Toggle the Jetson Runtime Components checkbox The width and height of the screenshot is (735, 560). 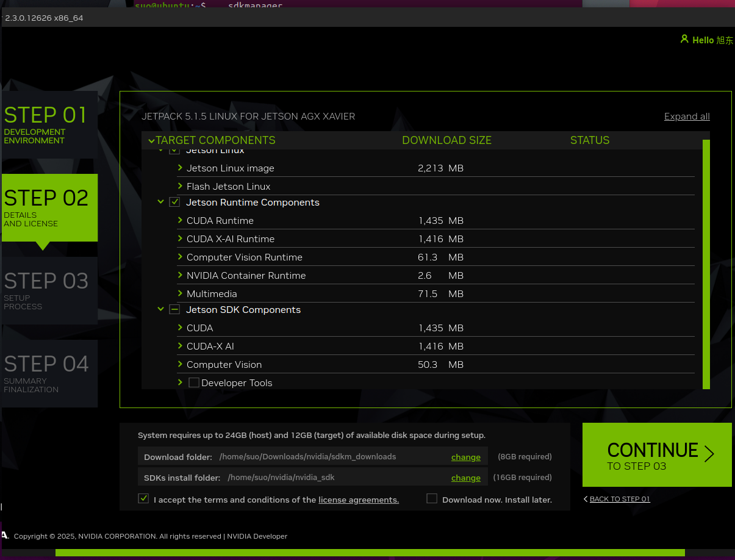(x=174, y=202)
